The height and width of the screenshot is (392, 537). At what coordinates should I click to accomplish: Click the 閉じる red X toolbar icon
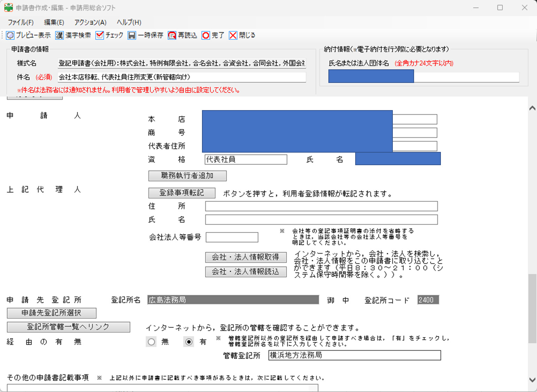(233, 35)
